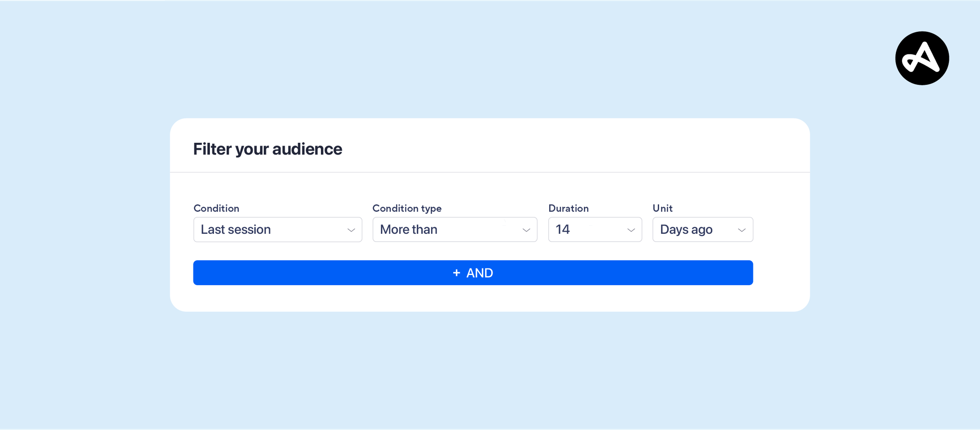
Task: Click the Condition dropdown chevron arrow
Action: pos(351,230)
